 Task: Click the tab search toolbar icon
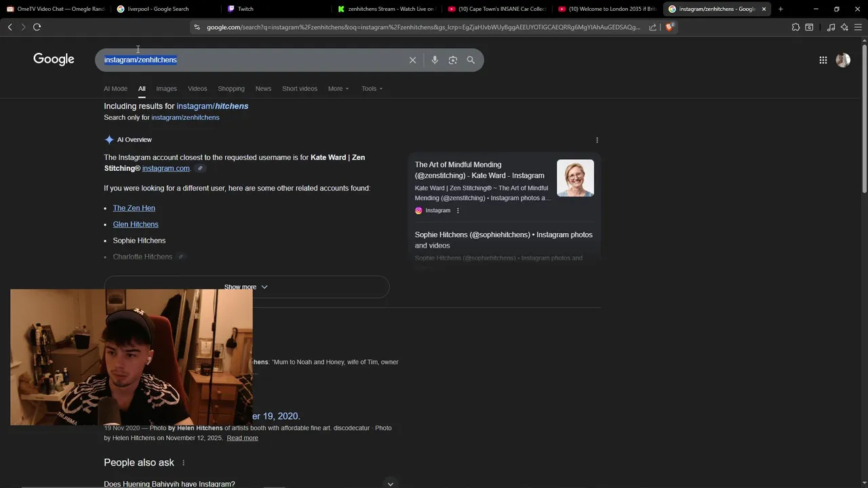[809, 27]
